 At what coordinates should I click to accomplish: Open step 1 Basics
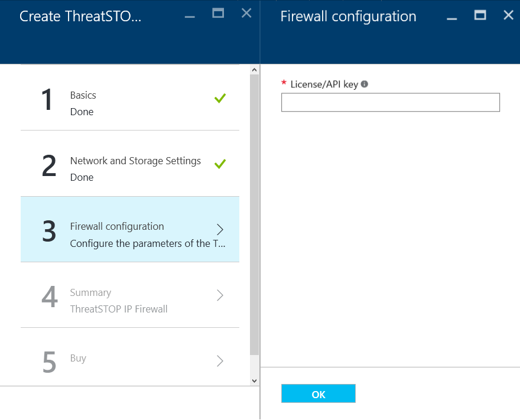point(130,98)
